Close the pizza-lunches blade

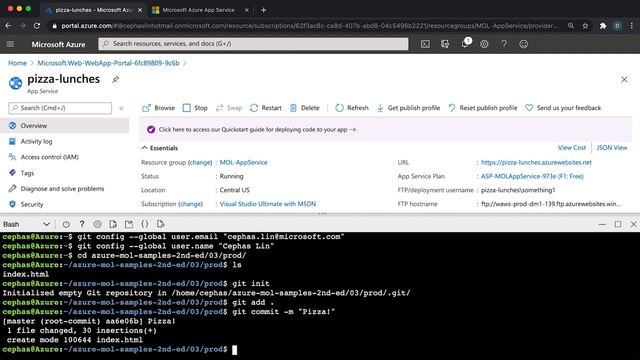click(624, 80)
